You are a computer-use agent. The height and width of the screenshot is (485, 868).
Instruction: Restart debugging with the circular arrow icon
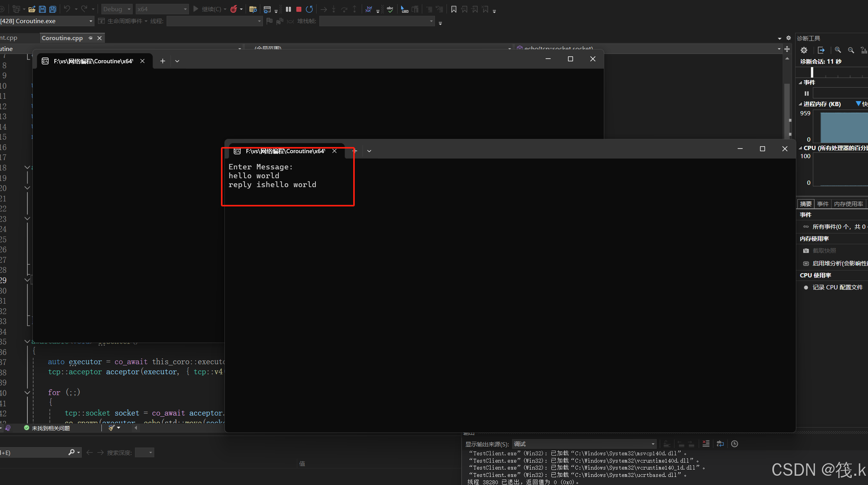[309, 9]
